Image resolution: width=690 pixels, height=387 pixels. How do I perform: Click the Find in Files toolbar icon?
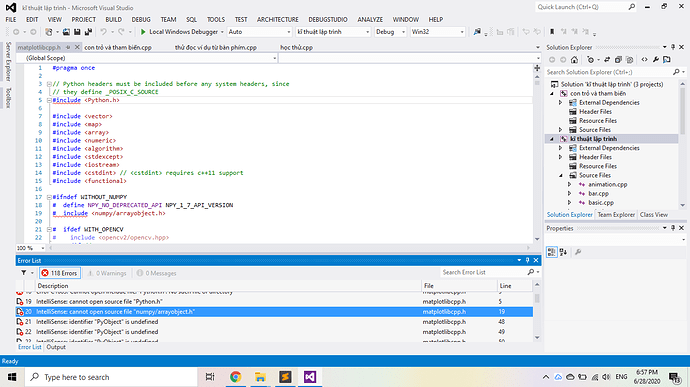477,32
